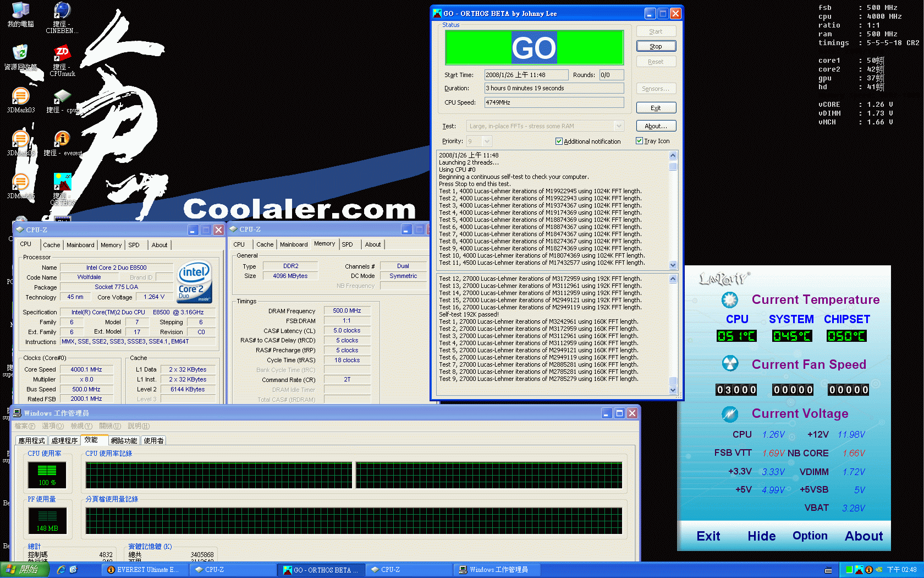The image size is (924, 578).
Task: Click the Intel Core 2 Duo logo in CPU-Z
Action: coord(194,281)
